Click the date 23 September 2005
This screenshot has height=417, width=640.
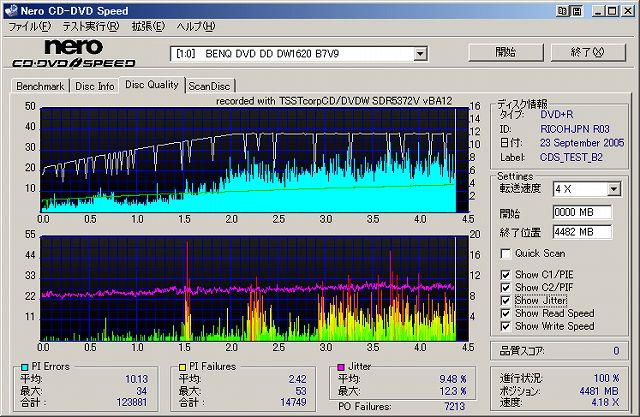tap(582, 143)
